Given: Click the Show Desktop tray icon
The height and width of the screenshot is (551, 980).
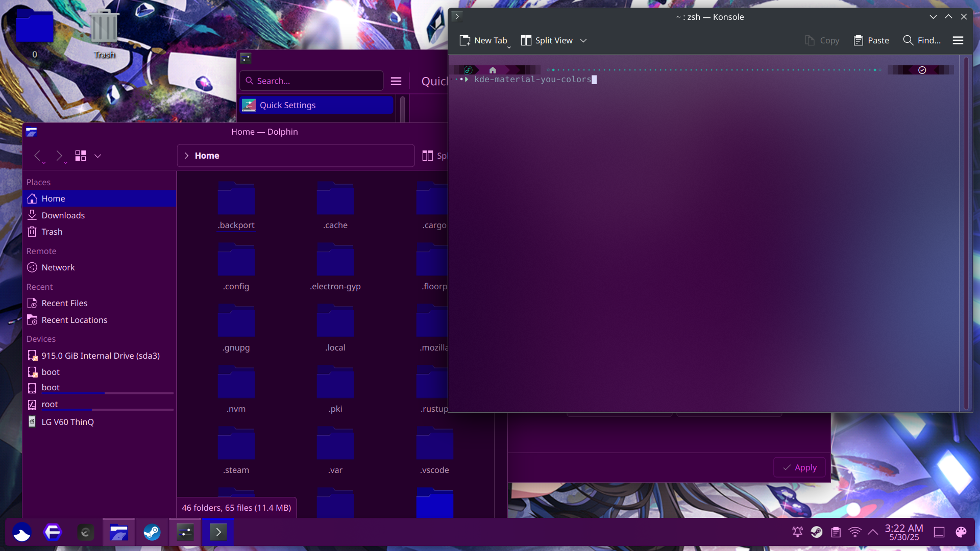Looking at the screenshot, I should (939, 533).
